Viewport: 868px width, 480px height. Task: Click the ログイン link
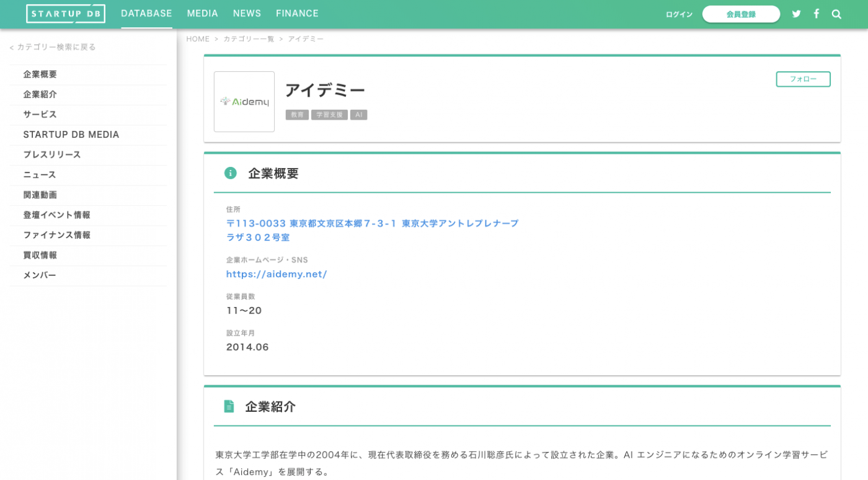pyautogui.click(x=679, y=14)
